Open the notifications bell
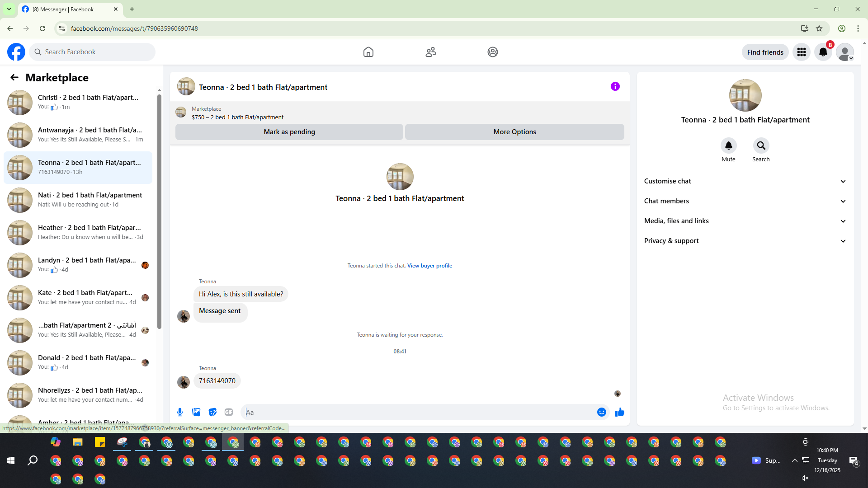This screenshot has height=488, width=868. point(823,52)
